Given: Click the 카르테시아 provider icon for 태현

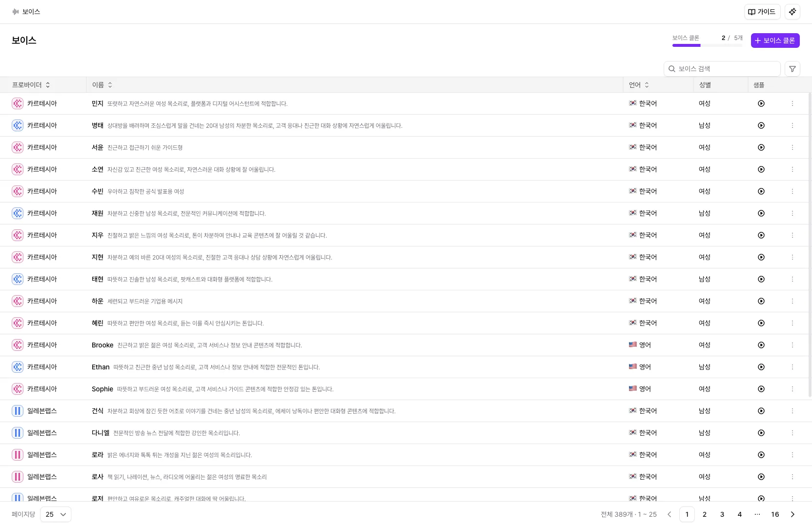Looking at the screenshot, I should (x=18, y=279).
